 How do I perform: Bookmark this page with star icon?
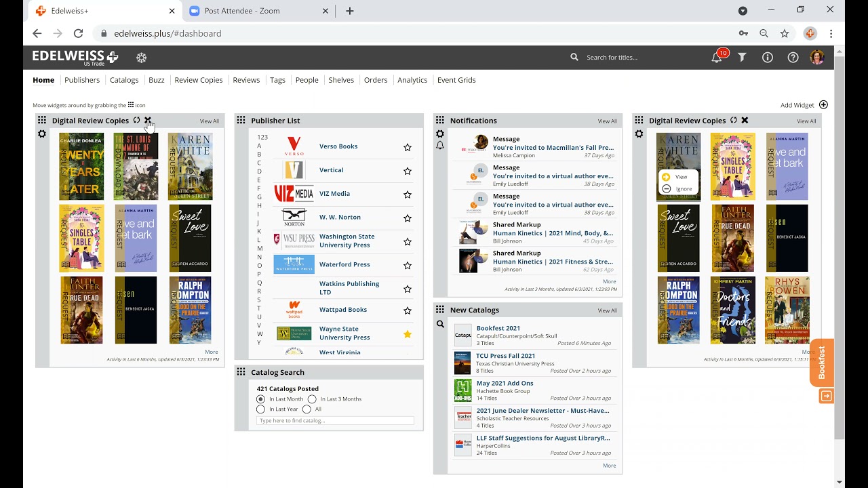click(785, 33)
